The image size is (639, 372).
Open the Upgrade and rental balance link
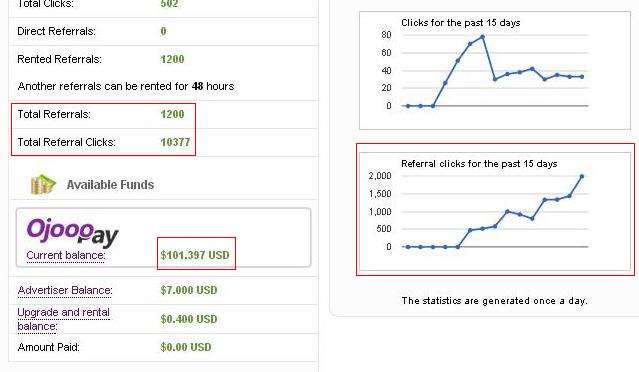64,319
